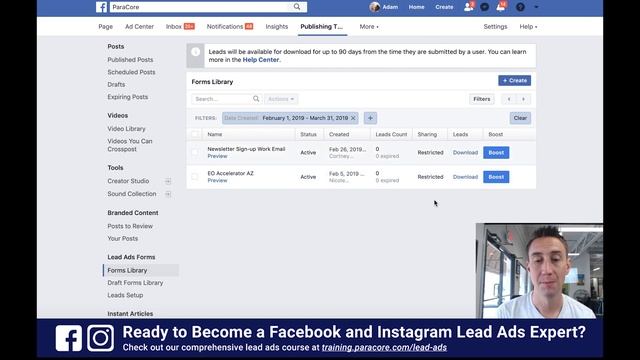Viewport: 640px width, 360px height.
Task: Open Videos You Can Crosspost
Action: [130, 145]
